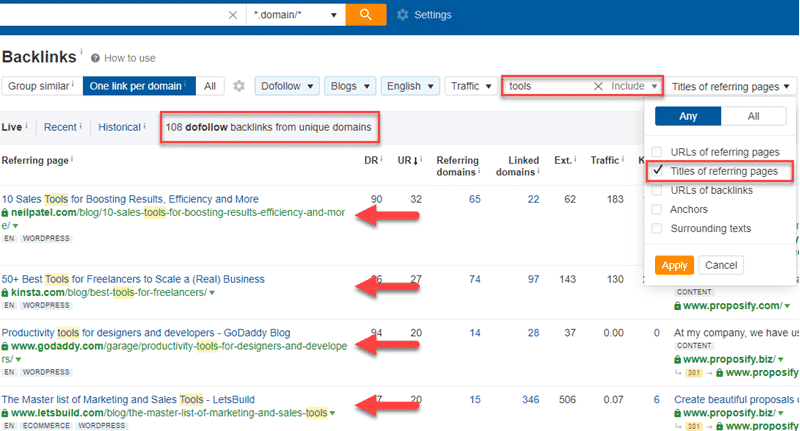Viewport: 800px width, 431px height.
Task: Expand the Blogs filter dropdown
Action: click(349, 87)
